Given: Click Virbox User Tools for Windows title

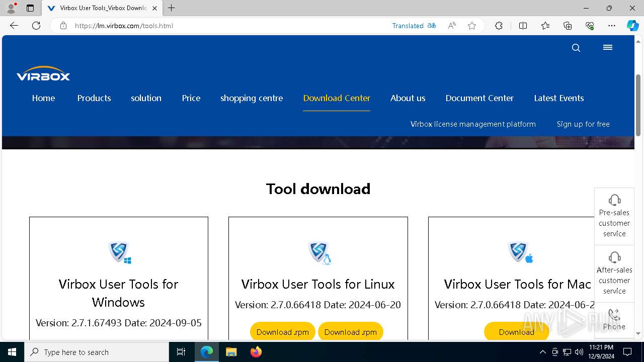Looking at the screenshot, I should click(118, 293).
